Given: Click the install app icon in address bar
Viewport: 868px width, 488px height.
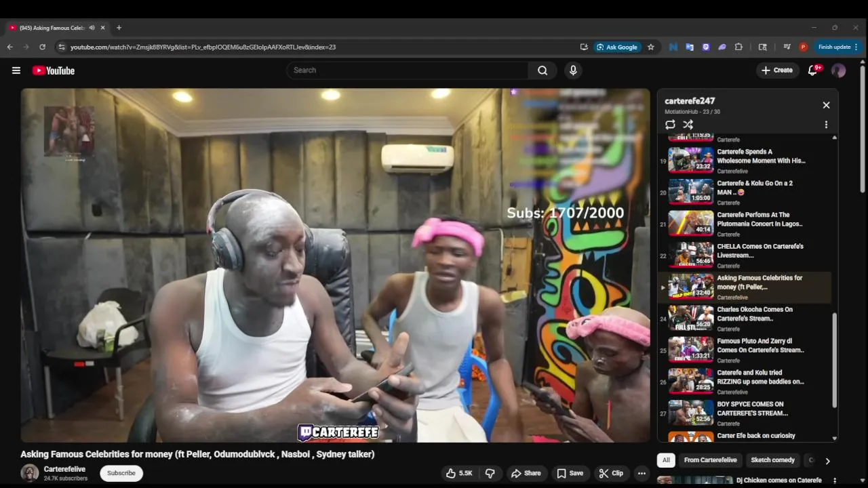Looking at the screenshot, I should pyautogui.click(x=584, y=47).
